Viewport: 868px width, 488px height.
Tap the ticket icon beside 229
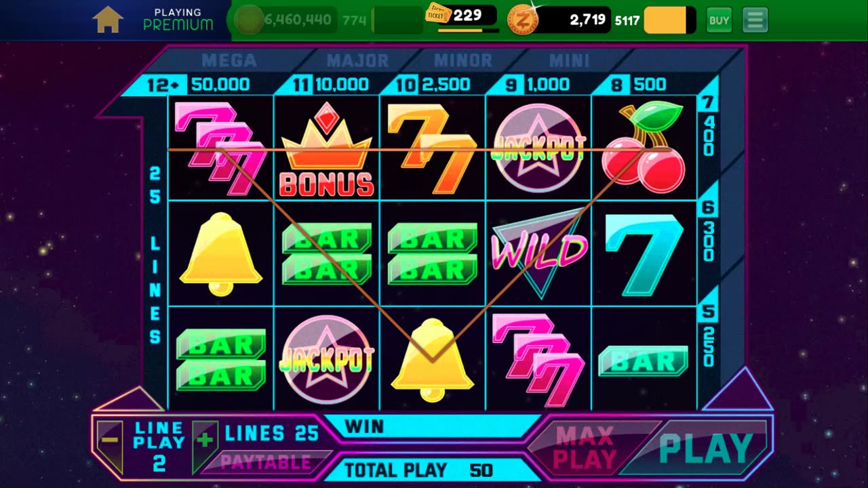coord(437,13)
